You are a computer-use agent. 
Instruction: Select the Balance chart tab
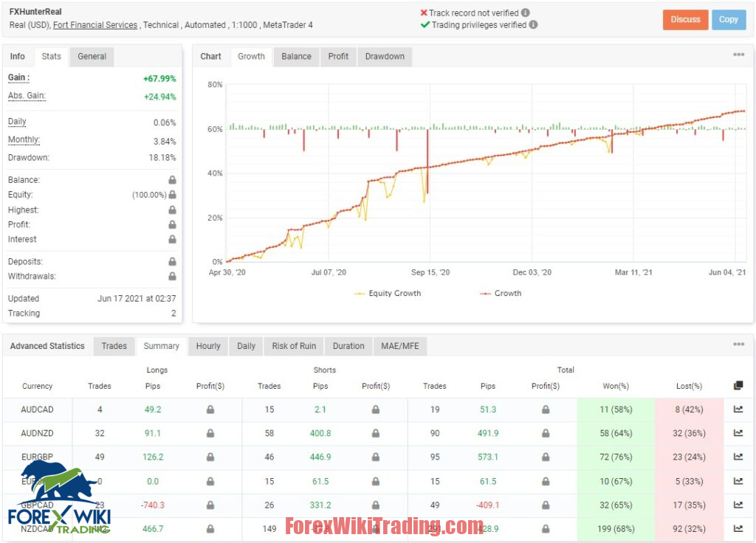(297, 56)
